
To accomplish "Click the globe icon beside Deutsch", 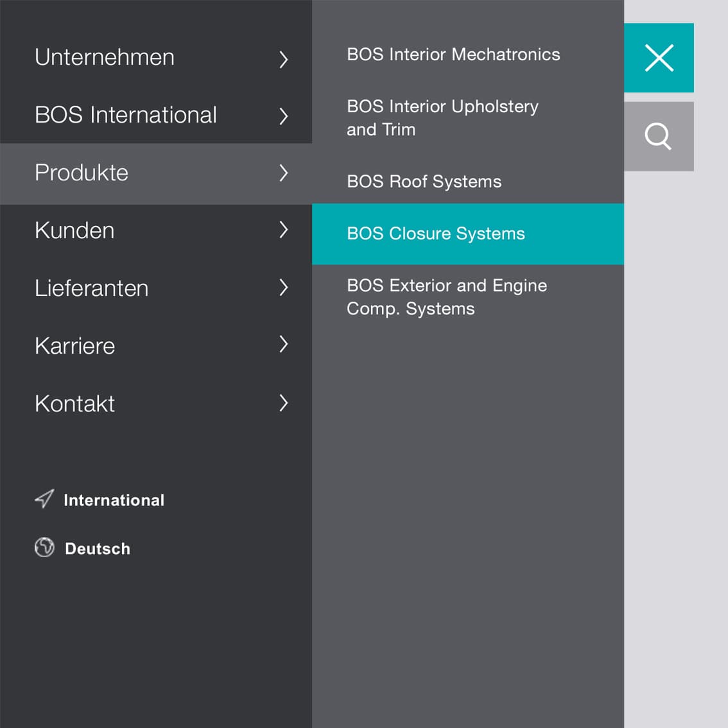I will [x=44, y=547].
